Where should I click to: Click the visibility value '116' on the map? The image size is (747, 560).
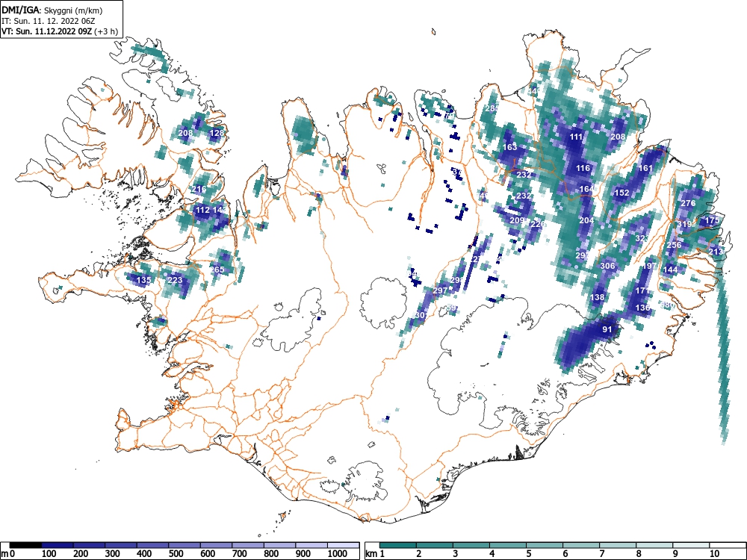coord(583,168)
